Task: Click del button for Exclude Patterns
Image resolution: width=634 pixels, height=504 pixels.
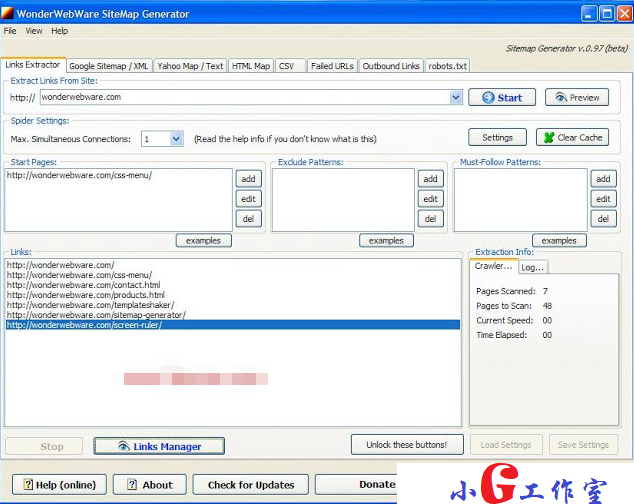Action: tap(430, 219)
